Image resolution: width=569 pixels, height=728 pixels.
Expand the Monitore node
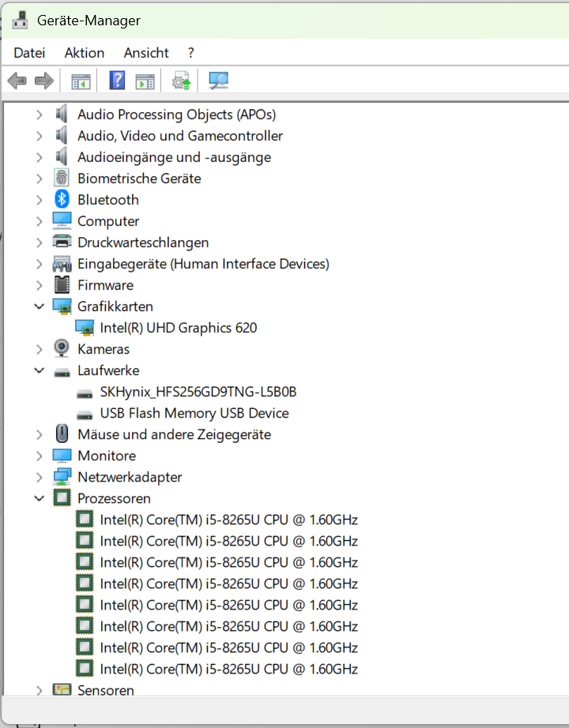point(40,456)
